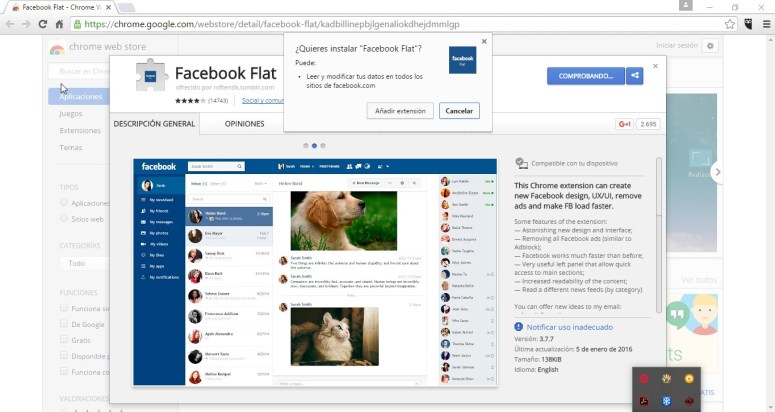Reload the page with the refresh icon
Image resolution: width=775 pixels, height=412 pixels.
pyautogui.click(x=43, y=24)
